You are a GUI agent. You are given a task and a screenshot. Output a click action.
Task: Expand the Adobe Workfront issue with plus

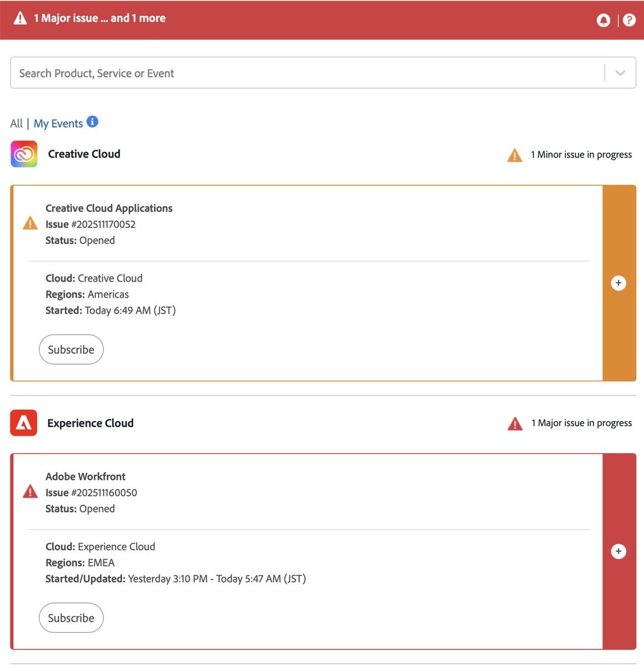[x=619, y=551]
